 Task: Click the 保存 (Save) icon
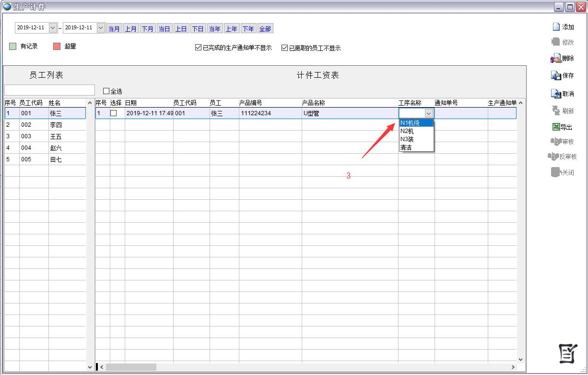click(556, 75)
